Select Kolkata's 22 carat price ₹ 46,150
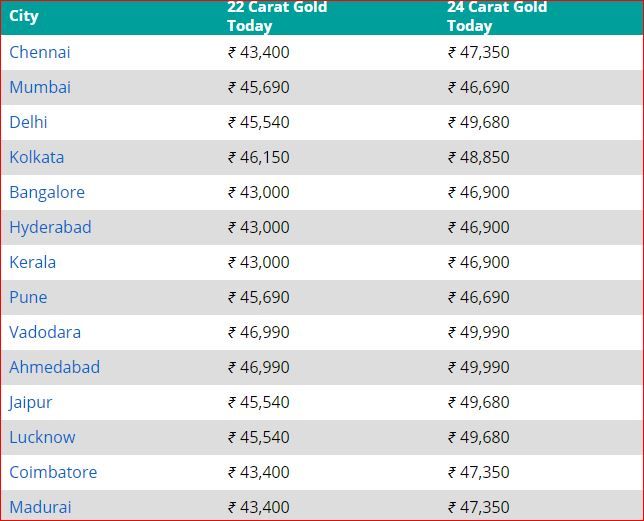The height and width of the screenshot is (521, 644). pyautogui.click(x=259, y=157)
